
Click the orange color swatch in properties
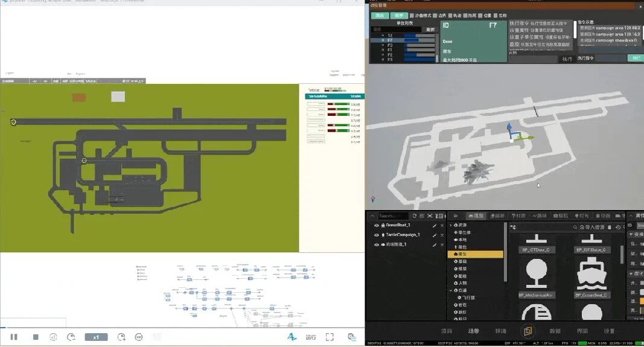click(642, 301)
